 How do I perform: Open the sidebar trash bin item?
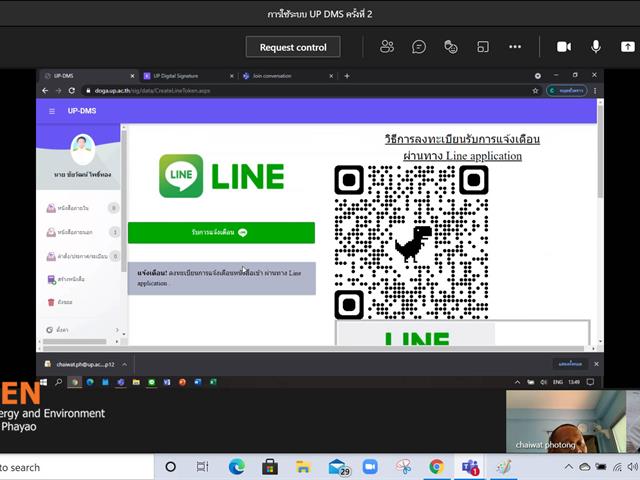(60, 302)
